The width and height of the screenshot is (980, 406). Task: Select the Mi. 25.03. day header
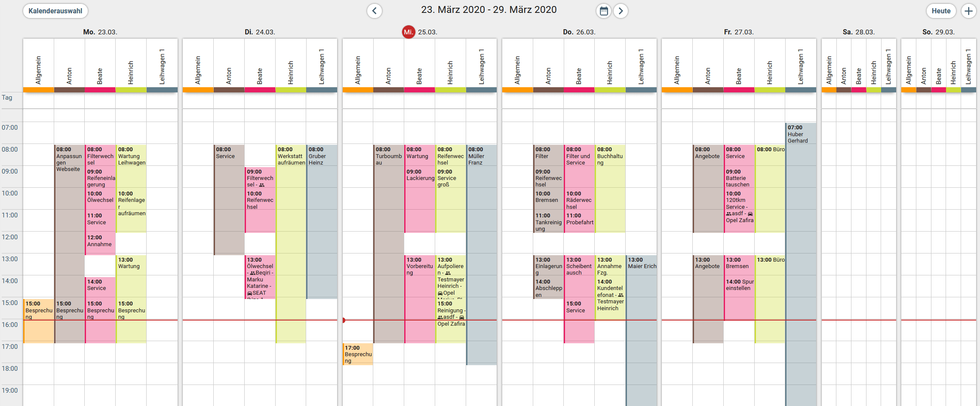tap(420, 32)
